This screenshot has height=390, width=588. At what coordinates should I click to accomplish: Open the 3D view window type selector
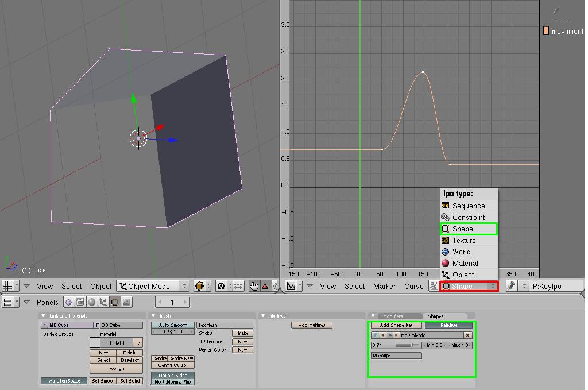10,286
